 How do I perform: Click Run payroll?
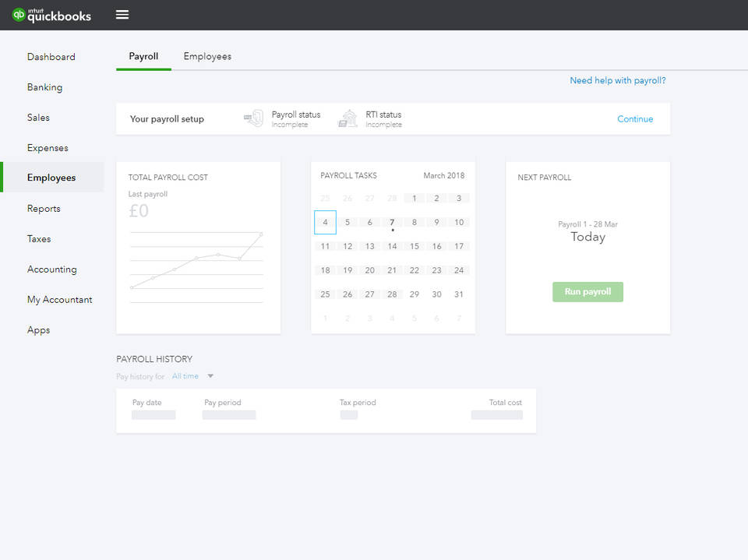(x=587, y=291)
